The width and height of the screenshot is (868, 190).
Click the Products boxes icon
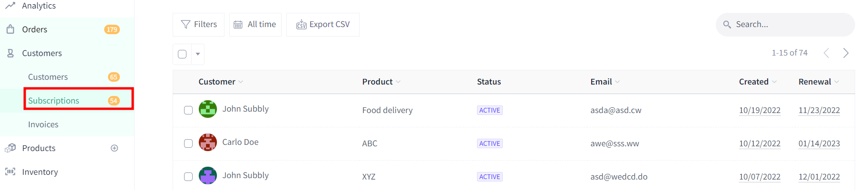(10, 148)
